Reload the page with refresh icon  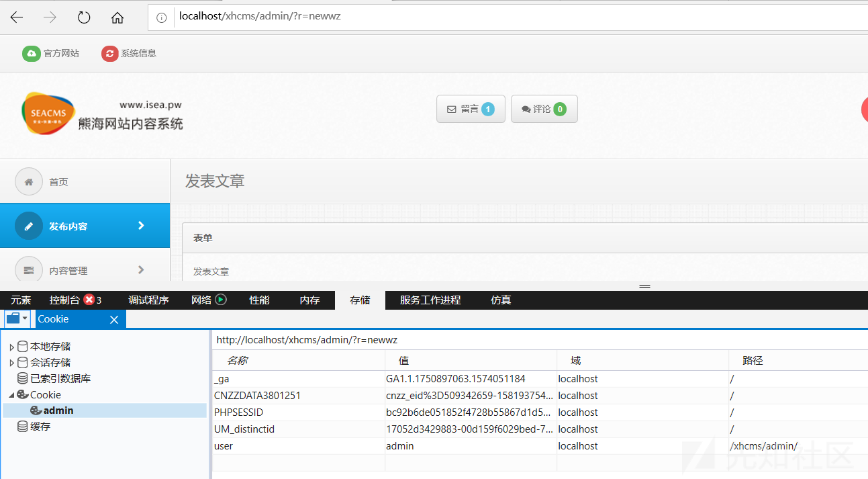pos(84,18)
